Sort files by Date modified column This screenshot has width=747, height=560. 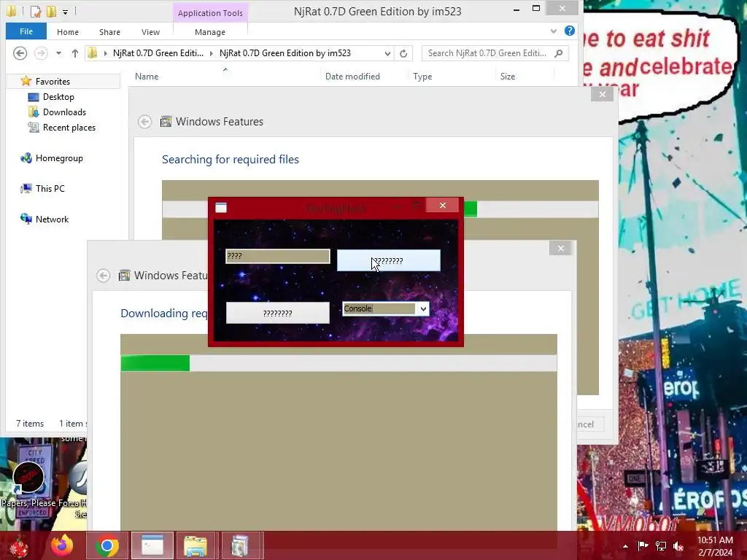pos(352,76)
